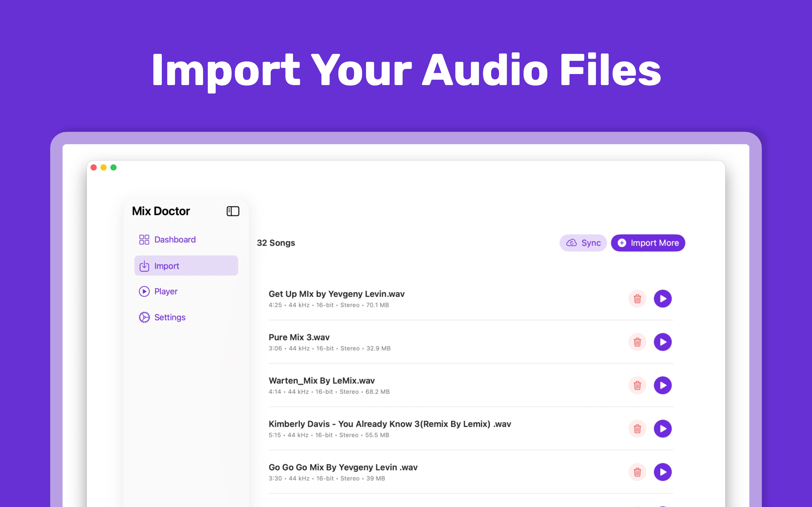Viewport: 812px width, 507px height.
Task: Click the Import More button
Action: tap(648, 243)
